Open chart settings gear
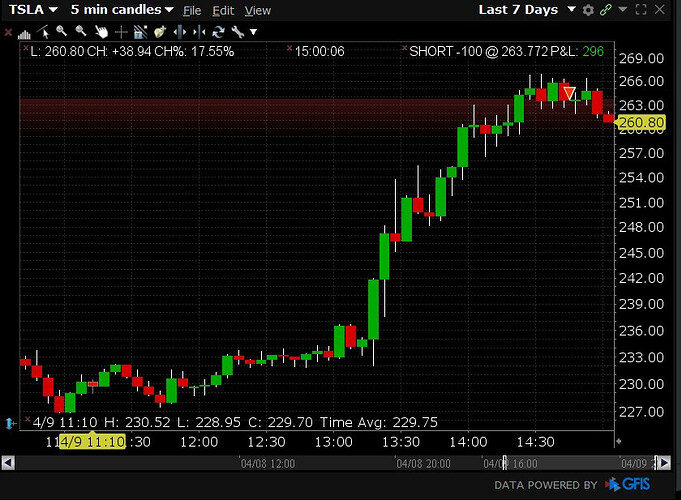681x500 pixels. 588,10
